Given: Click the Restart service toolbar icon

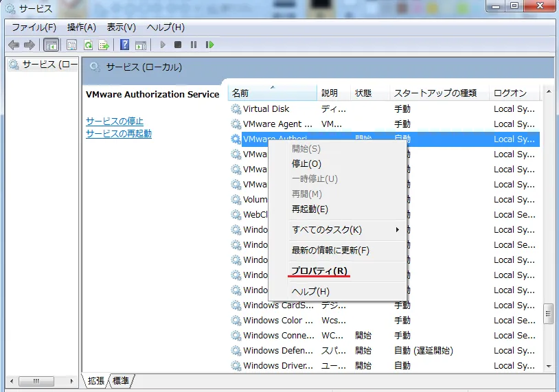Looking at the screenshot, I should point(209,45).
